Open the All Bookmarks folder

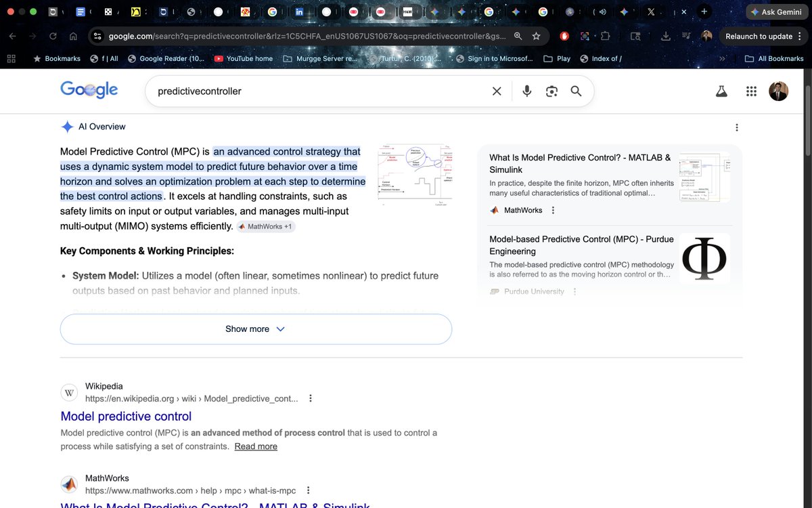coord(774,59)
